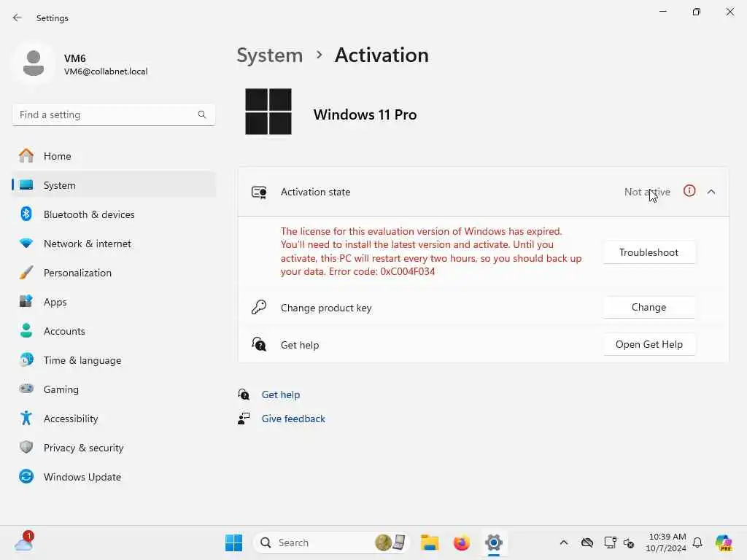
Task: Click the Not active status text
Action: [x=647, y=192]
